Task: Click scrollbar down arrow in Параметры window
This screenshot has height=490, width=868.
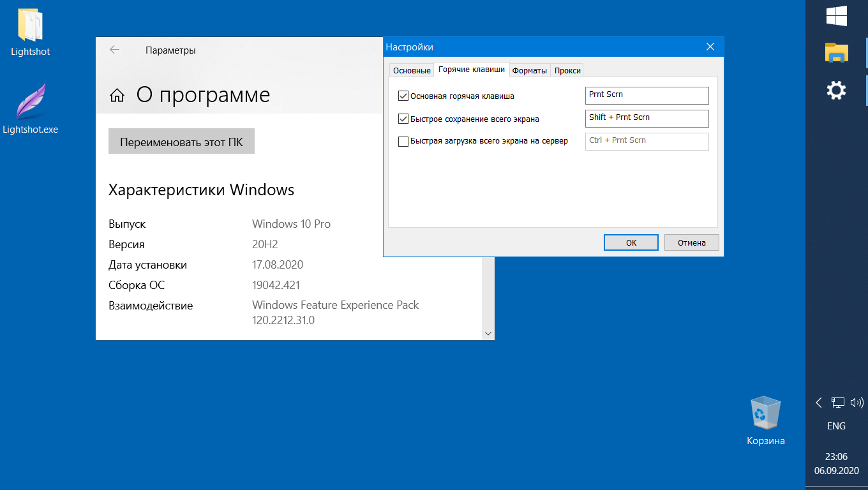Action: point(488,333)
